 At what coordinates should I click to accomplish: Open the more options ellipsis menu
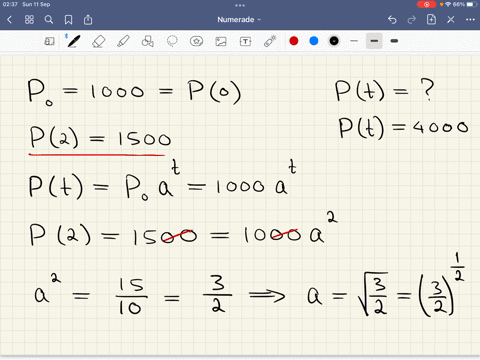[x=470, y=20]
